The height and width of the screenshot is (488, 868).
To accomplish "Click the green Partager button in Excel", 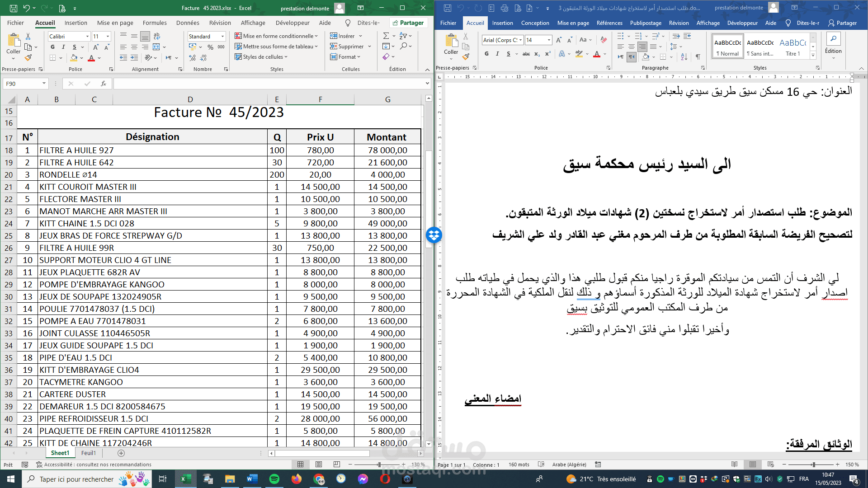I will pyautogui.click(x=408, y=23).
